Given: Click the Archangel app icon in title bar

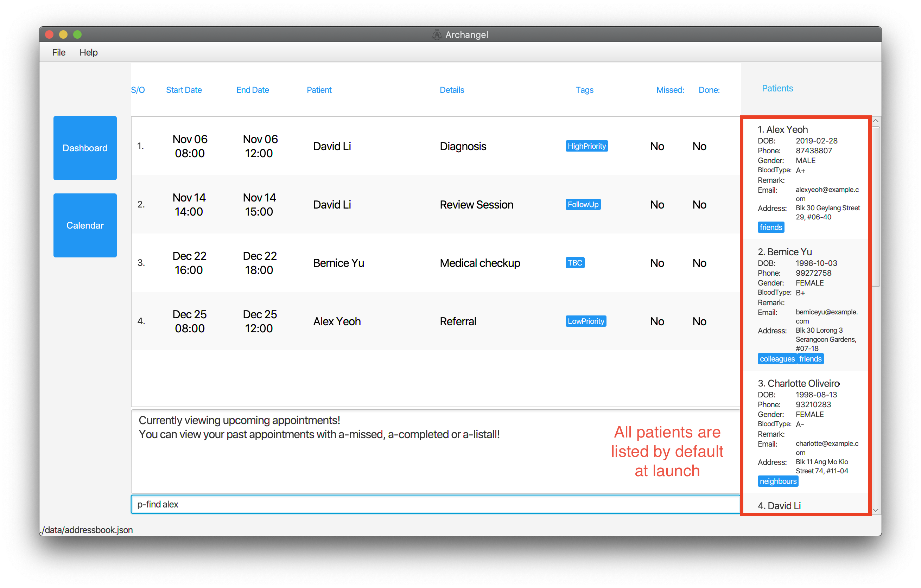Looking at the screenshot, I should 437,35.
